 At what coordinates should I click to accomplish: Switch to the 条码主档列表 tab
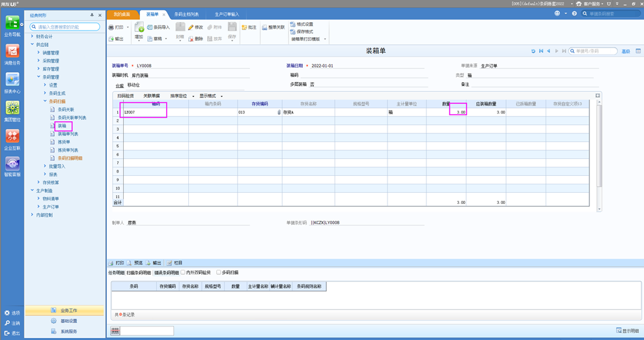pos(186,14)
